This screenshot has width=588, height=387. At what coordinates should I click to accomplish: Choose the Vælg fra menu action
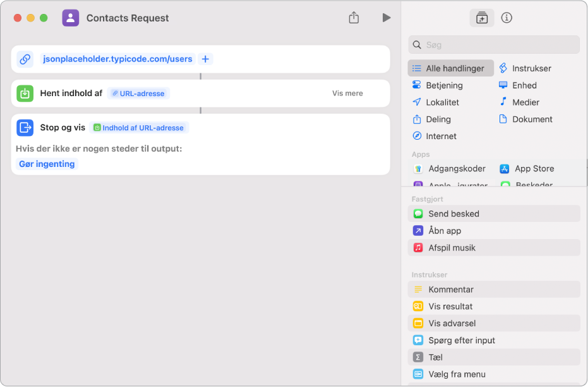coord(494,374)
